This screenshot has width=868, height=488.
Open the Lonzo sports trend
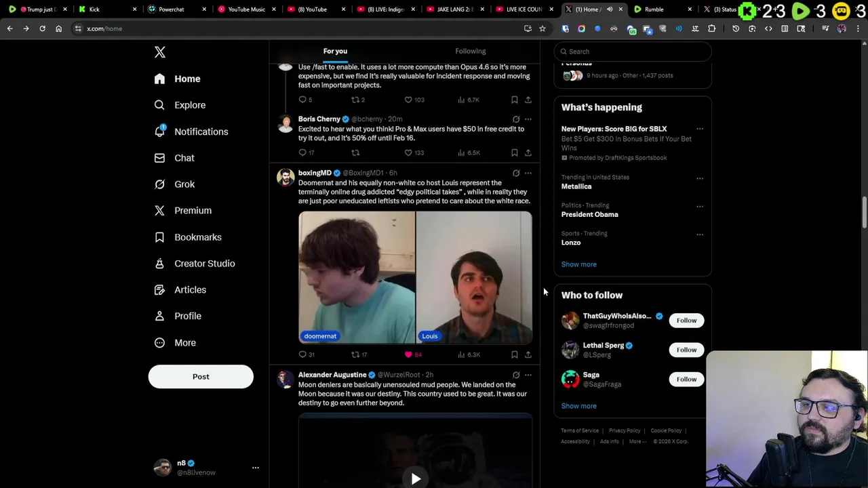[x=571, y=243]
